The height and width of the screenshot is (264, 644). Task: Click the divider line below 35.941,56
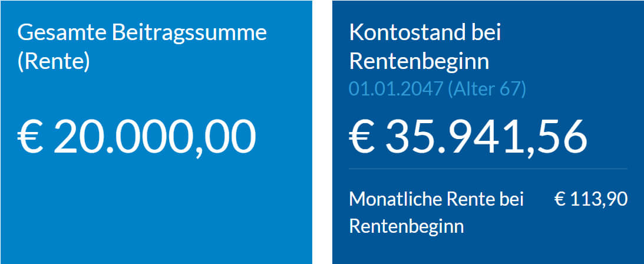pyautogui.click(x=488, y=169)
